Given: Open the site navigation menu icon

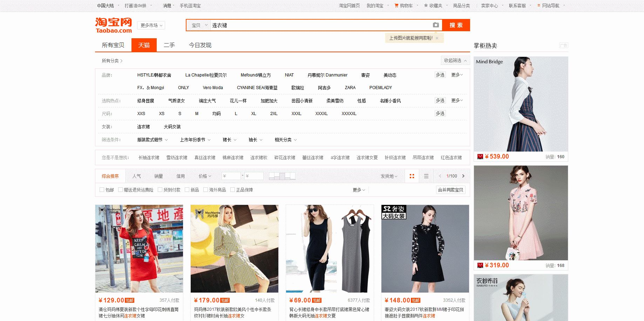Looking at the screenshot, I should coord(539,6).
